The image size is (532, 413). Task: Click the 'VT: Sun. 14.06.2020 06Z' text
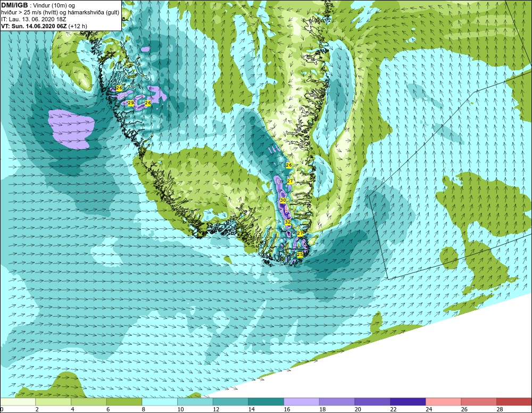[34, 26]
